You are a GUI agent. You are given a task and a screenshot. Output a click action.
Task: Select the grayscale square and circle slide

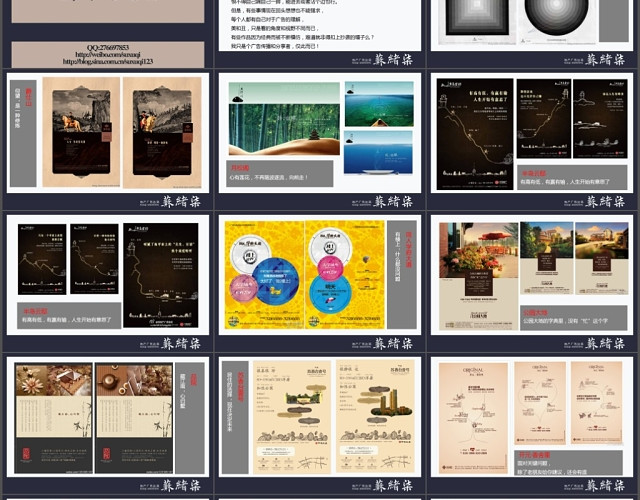(x=532, y=24)
